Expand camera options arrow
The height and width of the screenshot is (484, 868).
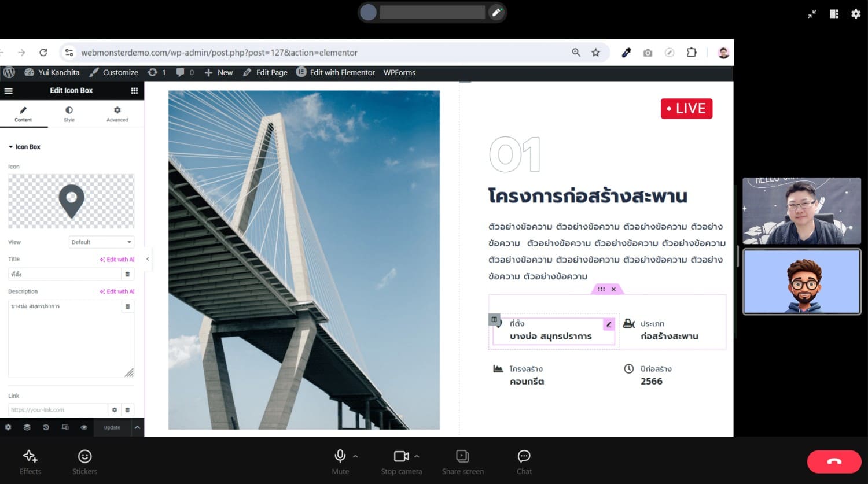coord(417,456)
